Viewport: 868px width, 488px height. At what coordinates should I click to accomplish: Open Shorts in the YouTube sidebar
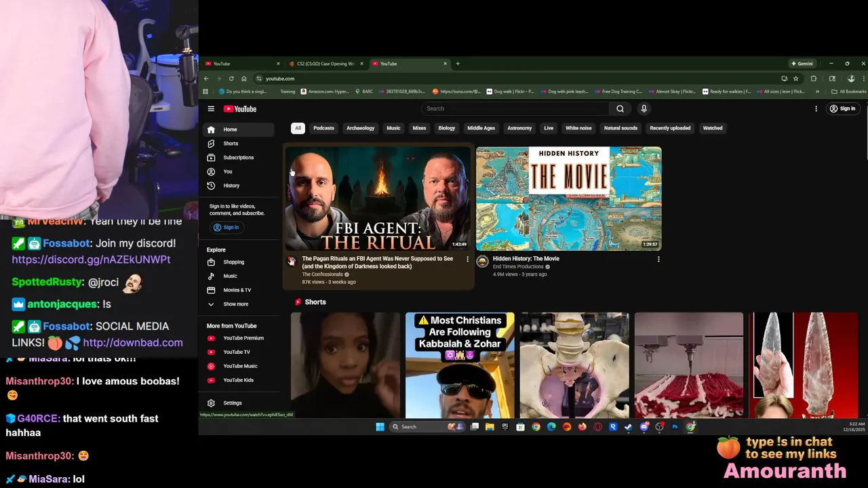238,144
